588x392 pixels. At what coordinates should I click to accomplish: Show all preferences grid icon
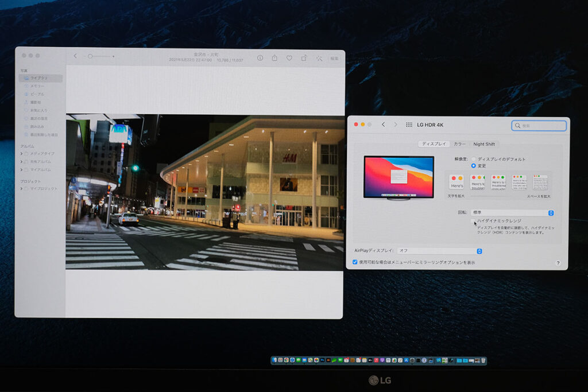(409, 125)
